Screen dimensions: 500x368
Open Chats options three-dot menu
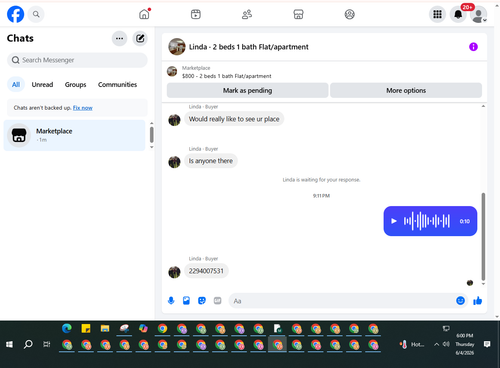119,38
